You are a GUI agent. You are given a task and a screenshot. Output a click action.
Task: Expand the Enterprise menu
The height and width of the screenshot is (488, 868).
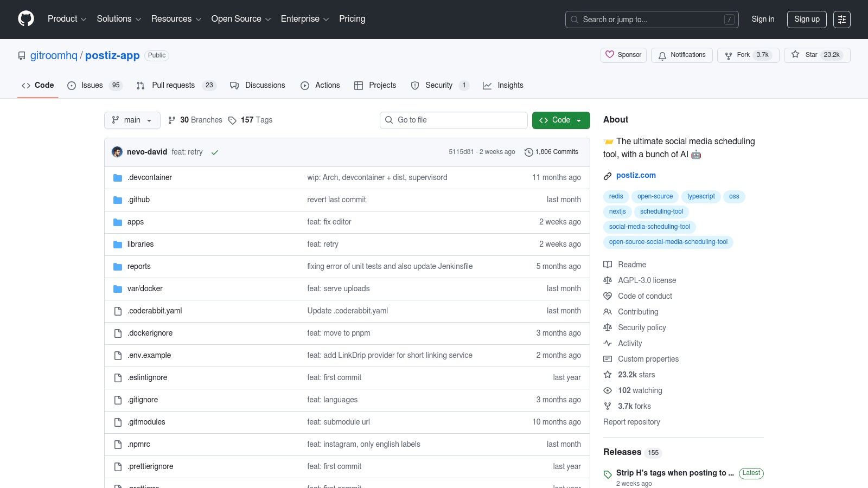point(305,19)
